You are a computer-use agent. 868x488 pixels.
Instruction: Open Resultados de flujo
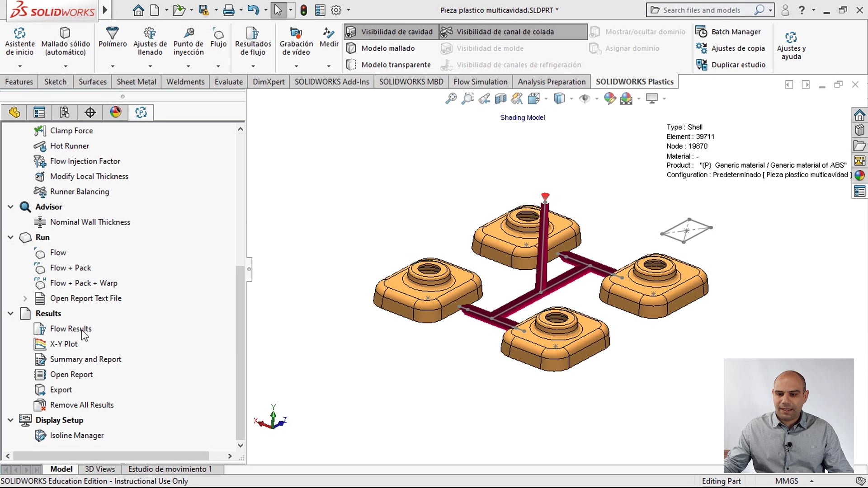[253, 42]
